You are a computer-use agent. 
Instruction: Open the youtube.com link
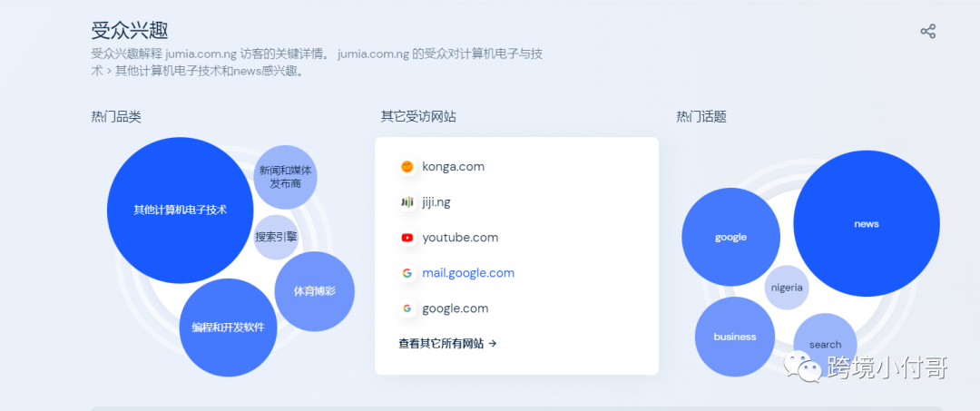[x=460, y=238]
